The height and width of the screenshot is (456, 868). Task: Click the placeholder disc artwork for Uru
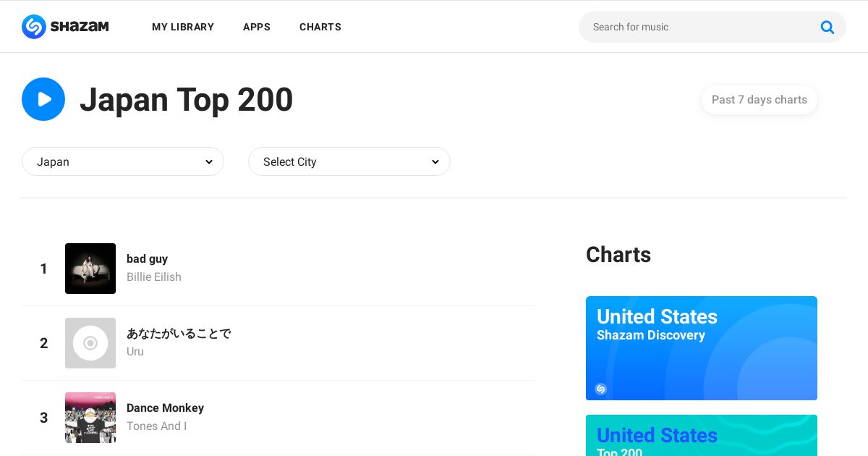pyautogui.click(x=90, y=343)
